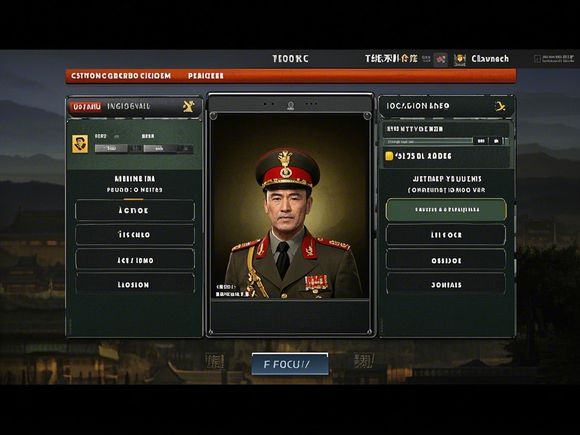Click the red patterned flag icon in top bar
Image resolution: width=580 pixels, height=435 pixels.
click(x=441, y=59)
